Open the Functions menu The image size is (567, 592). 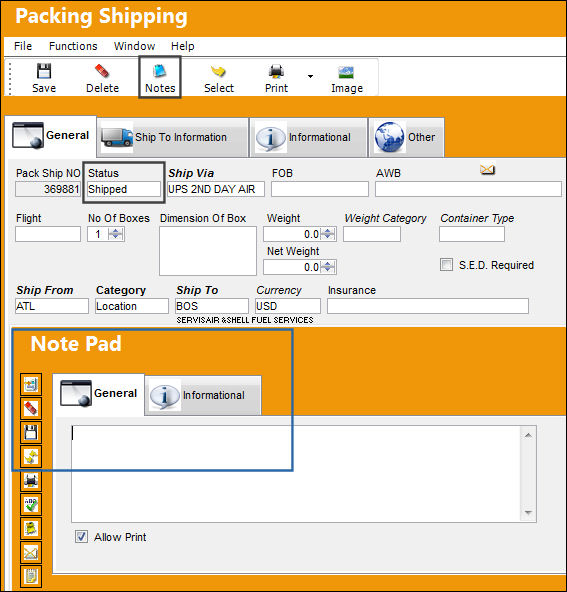[73, 46]
